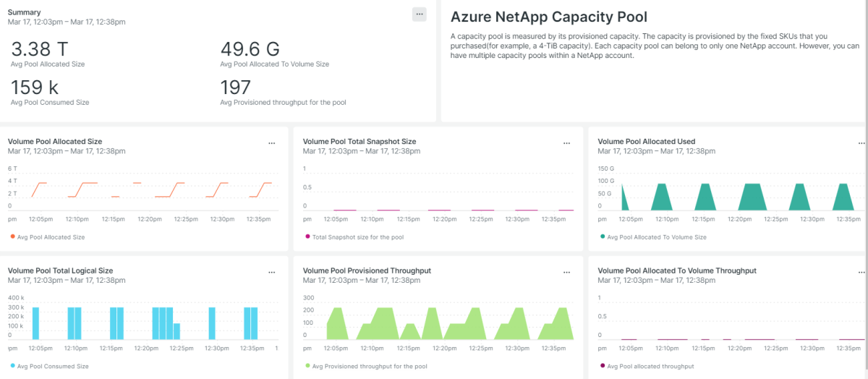The image size is (868, 379).
Task: Open the Volume Pool Total Snapshot Size options menu
Action: (x=567, y=143)
